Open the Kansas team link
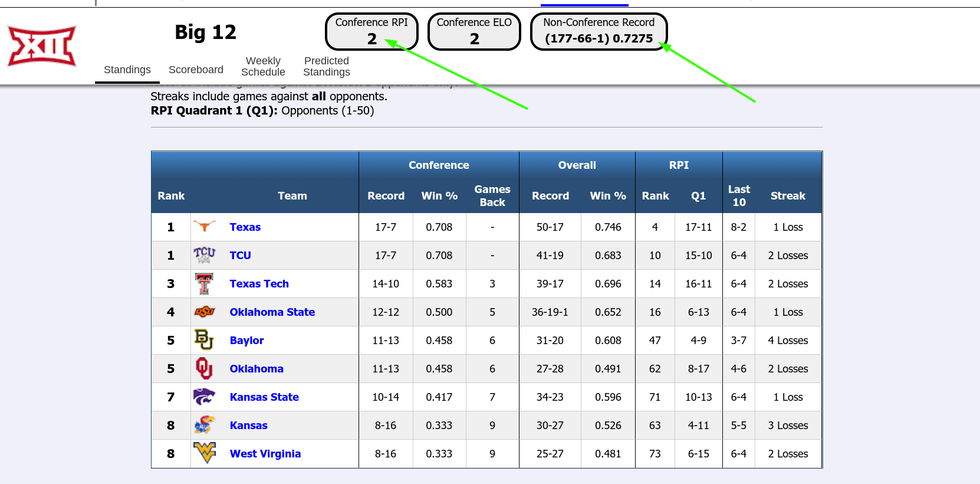 pos(249,426)
